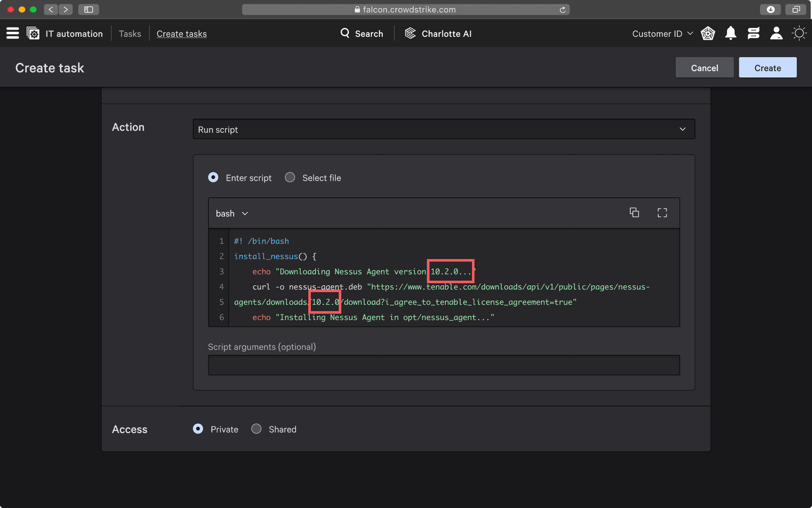Select the Select file radio option
The image size is (812, 508).
(290, 177)
